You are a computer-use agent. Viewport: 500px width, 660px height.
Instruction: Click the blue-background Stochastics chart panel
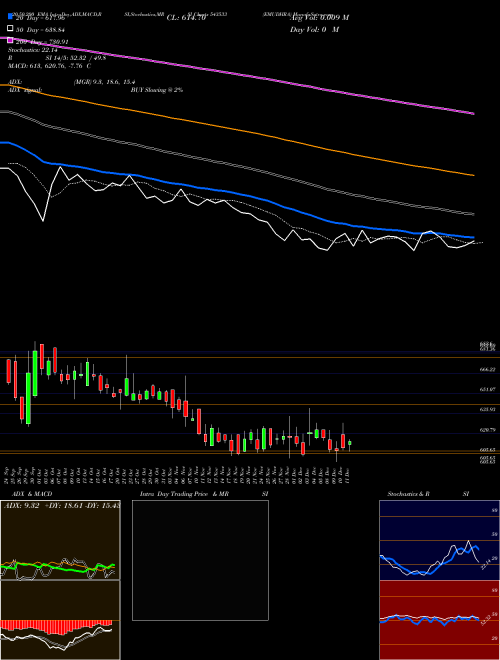(x=439, y=540)
